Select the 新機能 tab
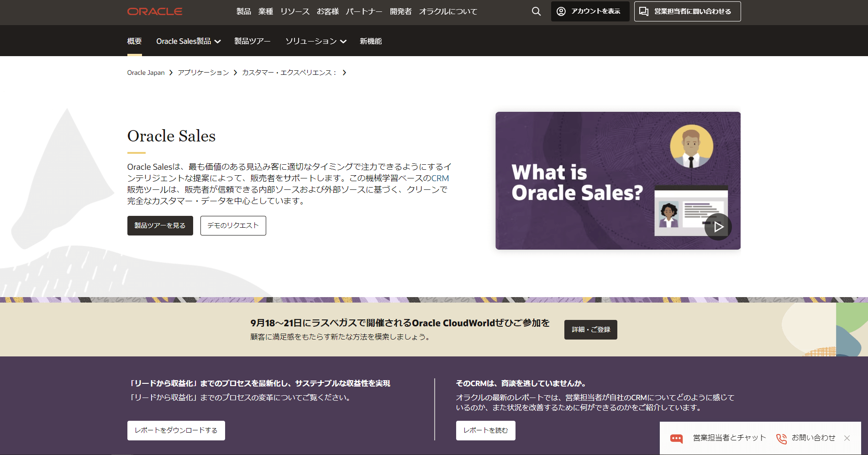 pos(371,41)
